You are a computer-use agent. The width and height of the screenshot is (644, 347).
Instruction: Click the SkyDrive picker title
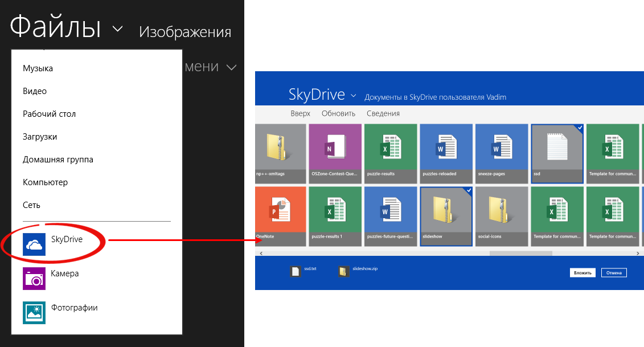coord(317,95)
